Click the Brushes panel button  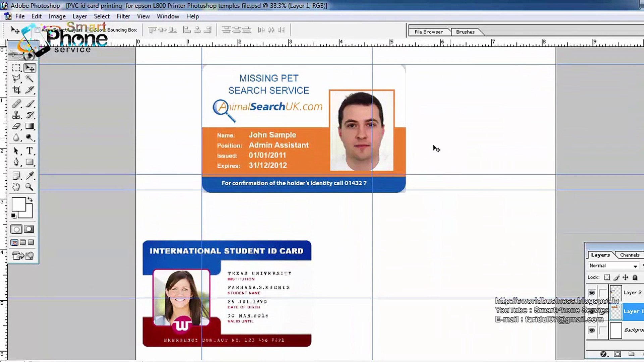pos(465,32)
